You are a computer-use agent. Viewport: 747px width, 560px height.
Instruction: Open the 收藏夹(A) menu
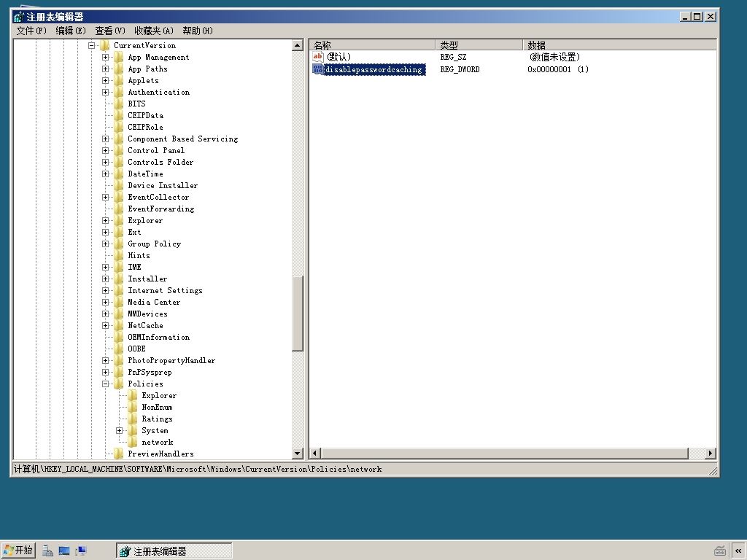[154, 31]
